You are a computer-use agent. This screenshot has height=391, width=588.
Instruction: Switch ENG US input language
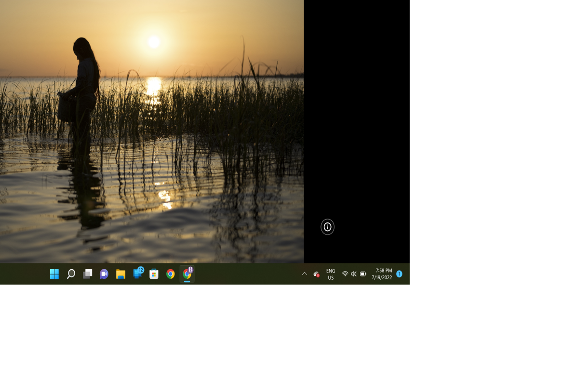pyautogui.click(x=331, y=274)
